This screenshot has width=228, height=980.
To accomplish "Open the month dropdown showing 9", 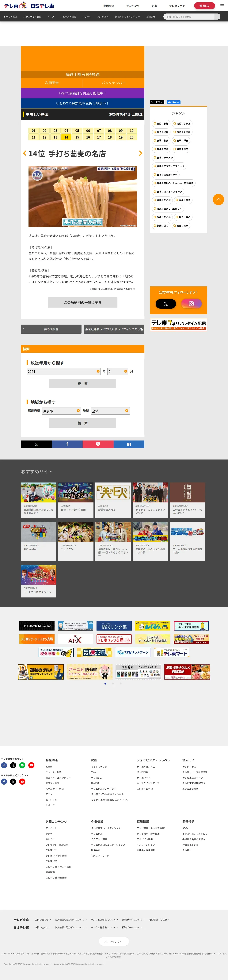I will click(118, 371).
